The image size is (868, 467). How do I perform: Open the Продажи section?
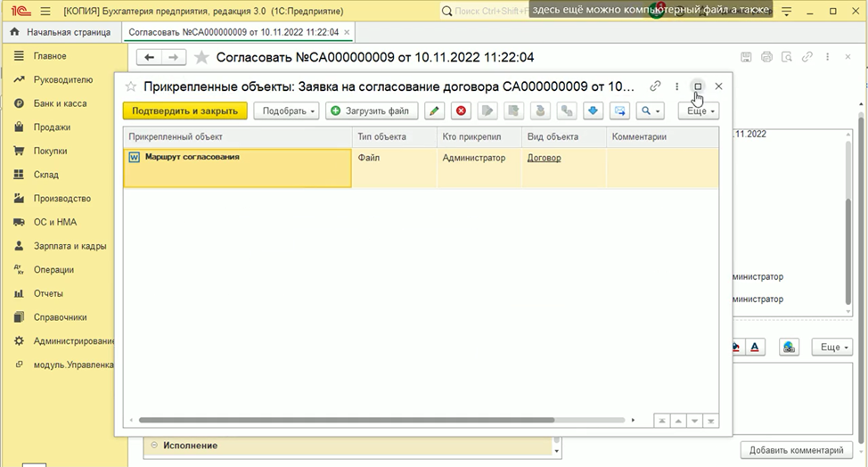coord(52,127)
